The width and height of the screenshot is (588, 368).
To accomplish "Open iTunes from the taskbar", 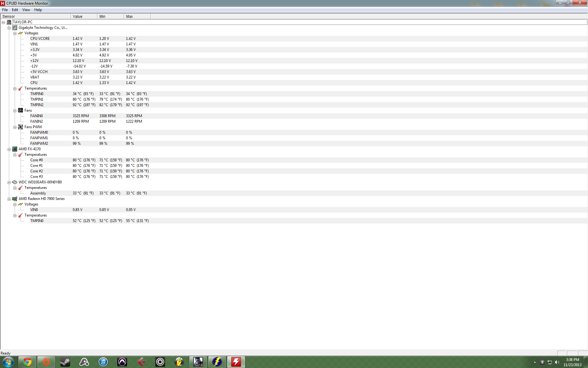I will [103, 362].
